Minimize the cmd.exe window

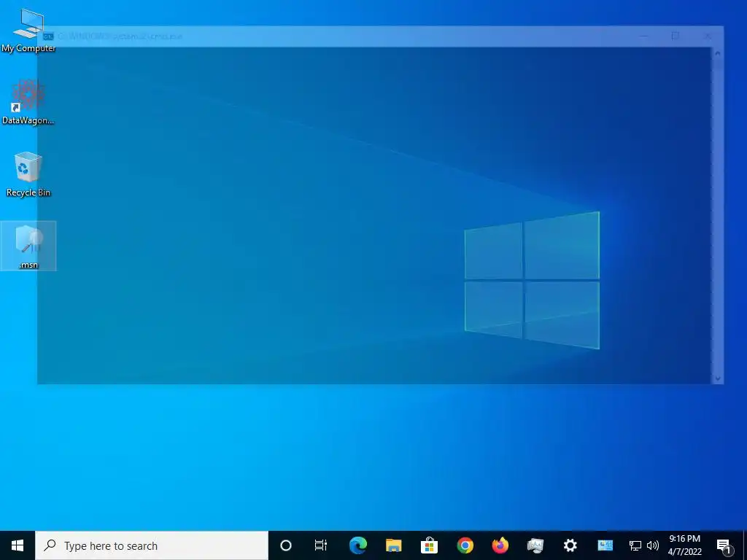pyautogui.click(x=643, y=36)
